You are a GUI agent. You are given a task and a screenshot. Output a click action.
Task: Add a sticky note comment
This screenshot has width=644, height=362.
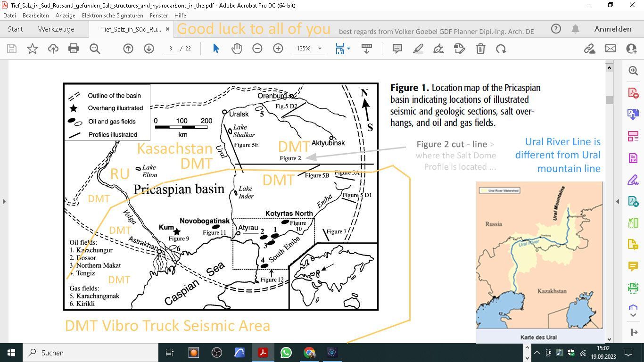coord(397,49)
